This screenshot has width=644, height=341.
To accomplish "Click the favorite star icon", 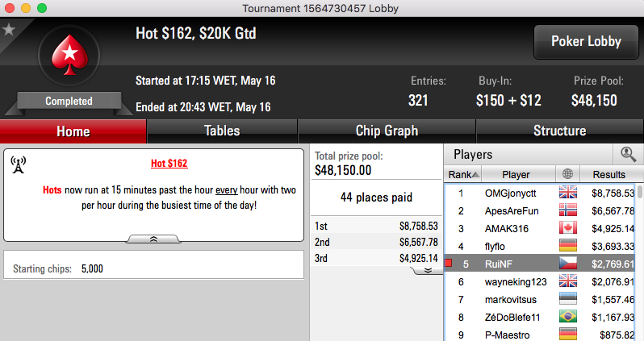I will [9, 30].
